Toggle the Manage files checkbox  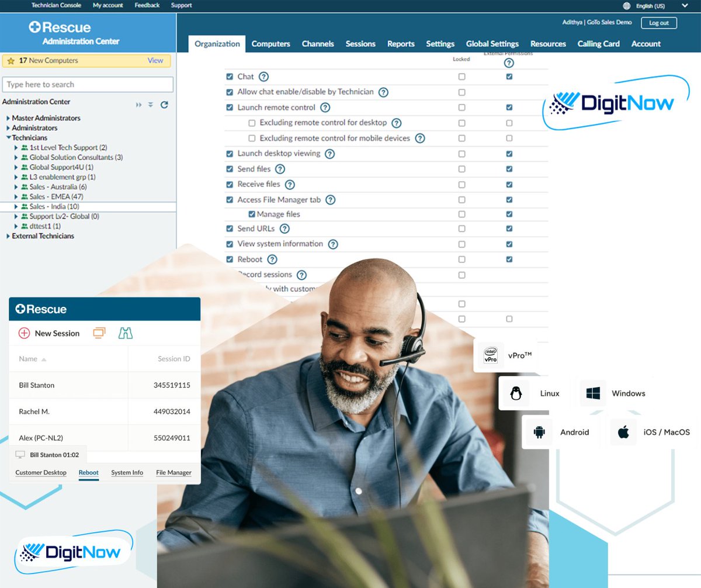point(252,215)
